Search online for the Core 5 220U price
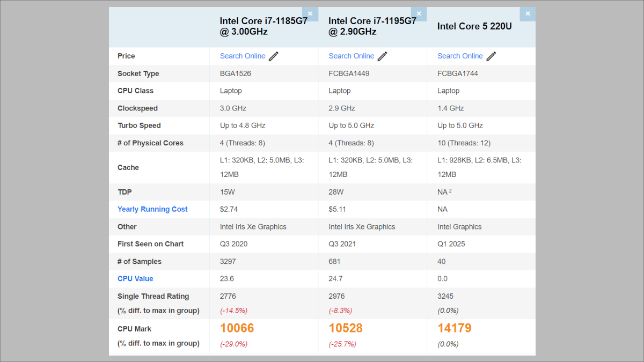The image size is (644, 362). pos(460,56)
